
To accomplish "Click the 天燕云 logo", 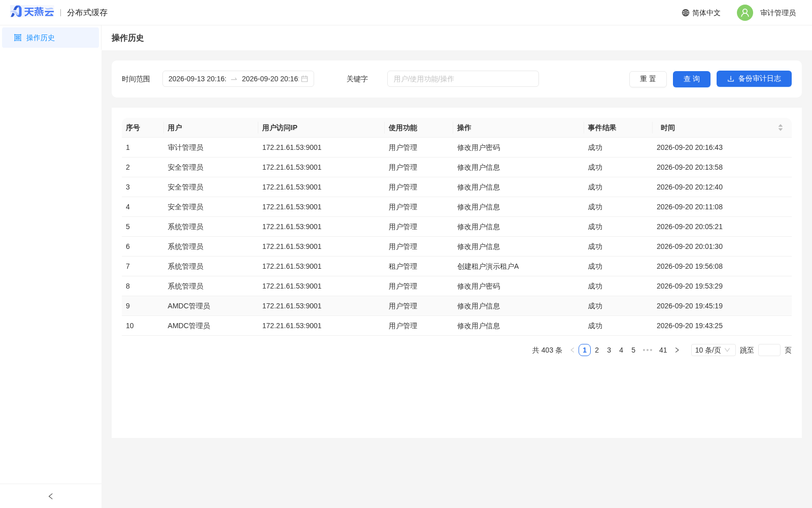I will pos(32,12).
